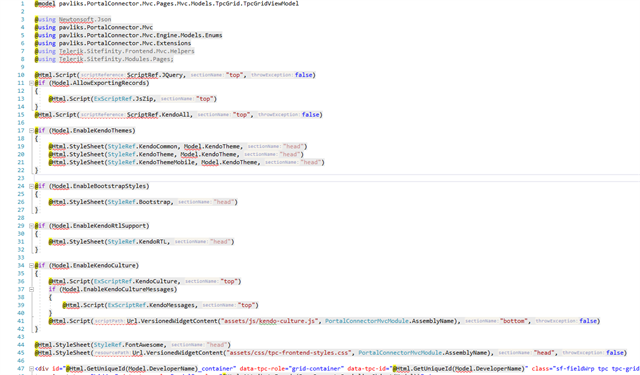Collapse the Model.AllowExportingRecords if block
The width and height of the screenshot is (640, 375).
[x=31, y=83]
